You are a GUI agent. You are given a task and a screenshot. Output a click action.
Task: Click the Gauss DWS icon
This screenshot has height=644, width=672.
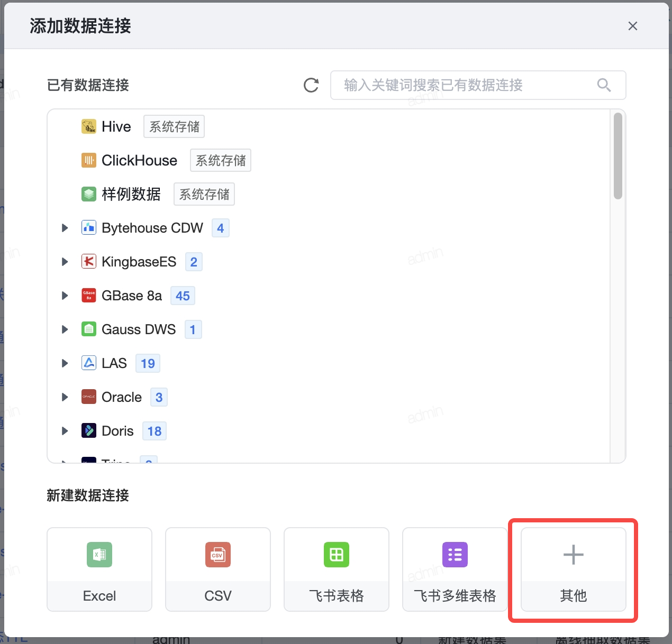[89, 329]
